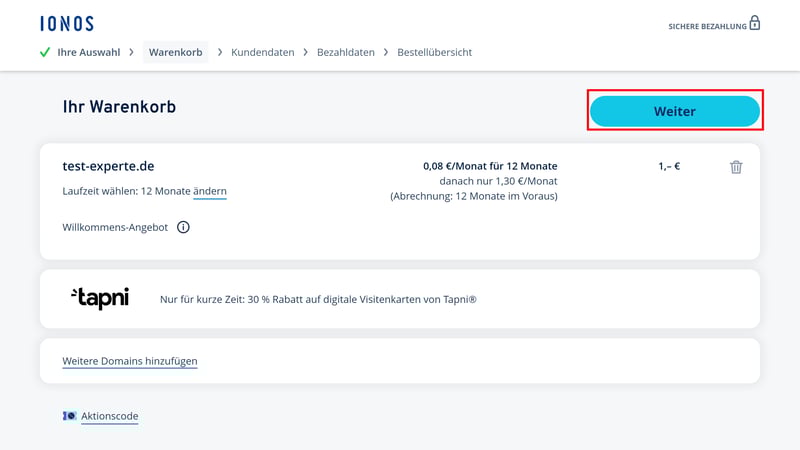Click the green checkmark beside Ihre Auswahl
This screenshot has width=800, height=450.
[x=45, y=52]
